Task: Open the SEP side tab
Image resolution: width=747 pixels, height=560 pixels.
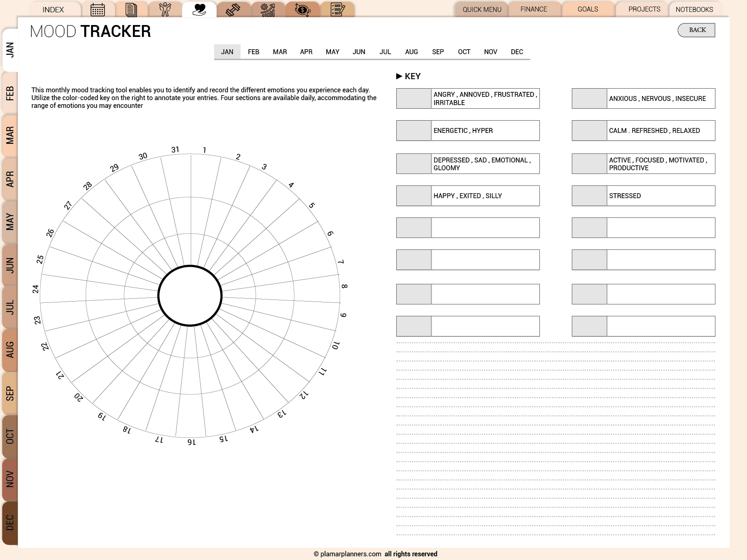Action: (10, 393)
